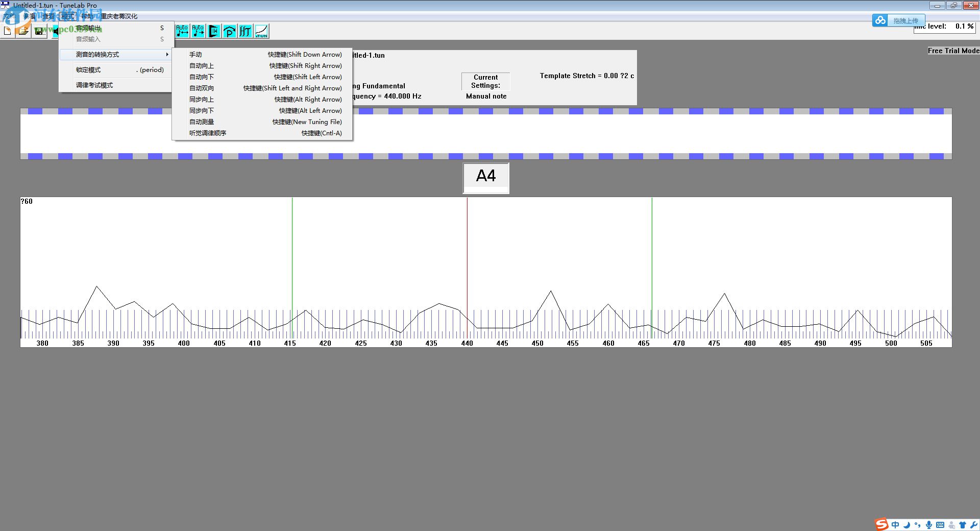Open the .TUN tuning curve icon
This screenshot has height=531, width=980.
pyautogui.click(x=261, y=31)
